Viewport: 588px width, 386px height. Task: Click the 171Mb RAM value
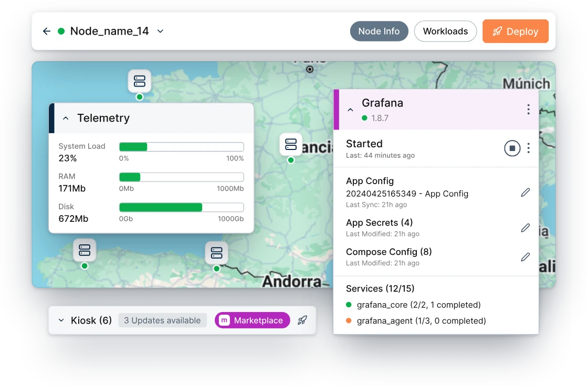72,188
